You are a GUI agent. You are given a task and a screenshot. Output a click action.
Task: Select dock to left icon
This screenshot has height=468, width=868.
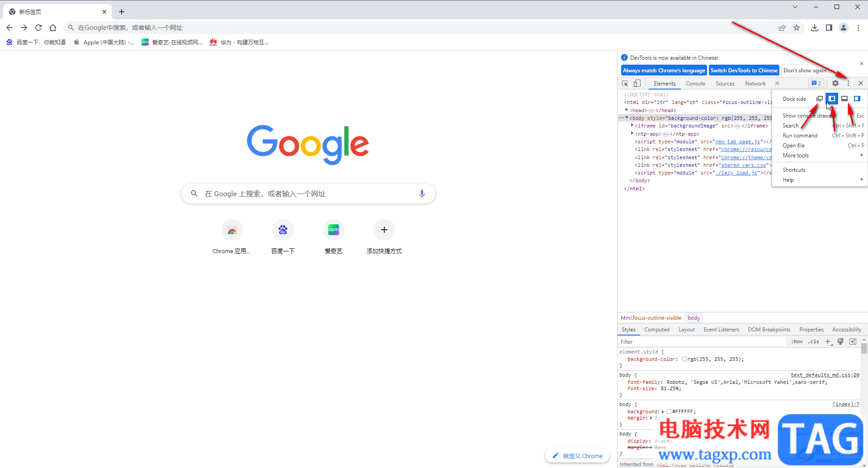coord(832,99)
